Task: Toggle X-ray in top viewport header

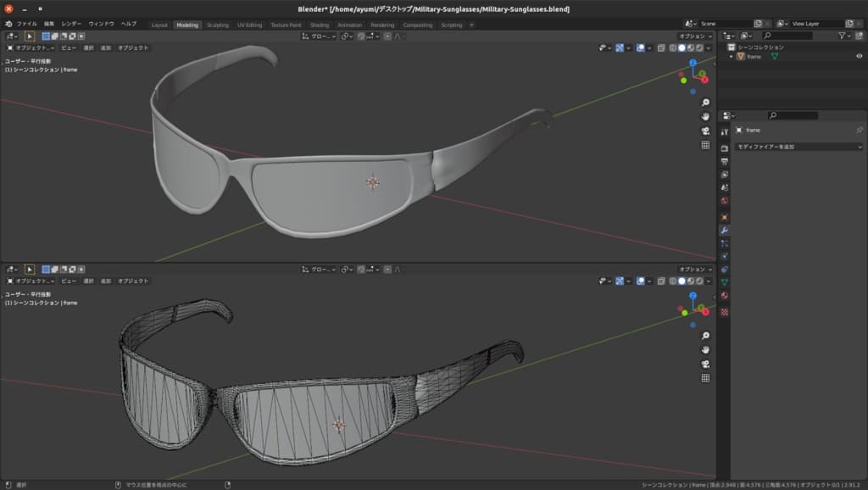Action: click(661, 47)
